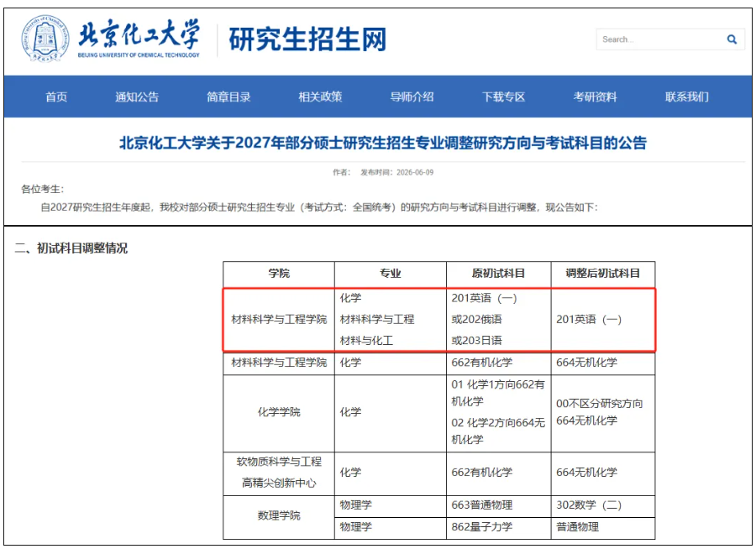756x554 pixels.
Task: Click the 研究生招生网 site title
Action: click(307, 39)
